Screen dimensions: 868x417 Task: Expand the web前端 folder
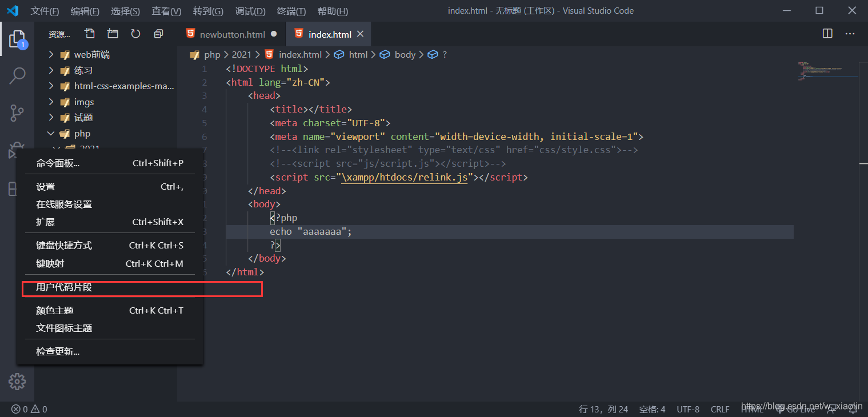(51, 55)
